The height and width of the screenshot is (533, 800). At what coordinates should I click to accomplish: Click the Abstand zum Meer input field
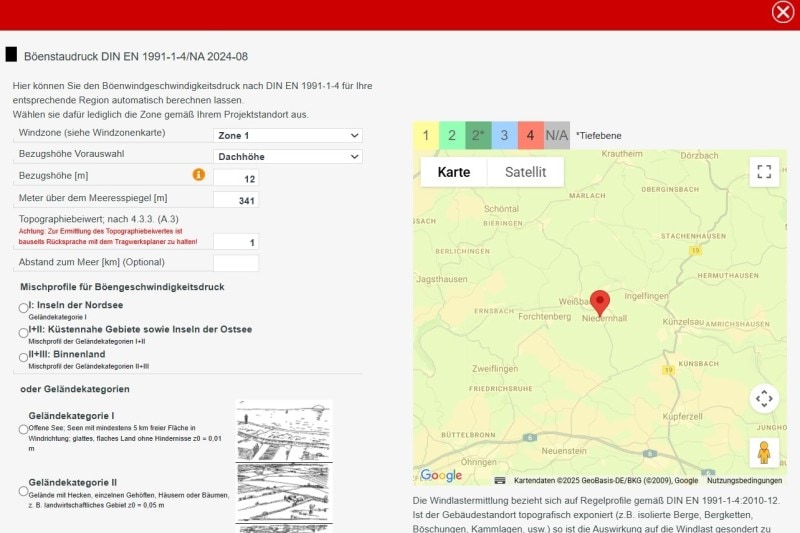pos(236,263)
